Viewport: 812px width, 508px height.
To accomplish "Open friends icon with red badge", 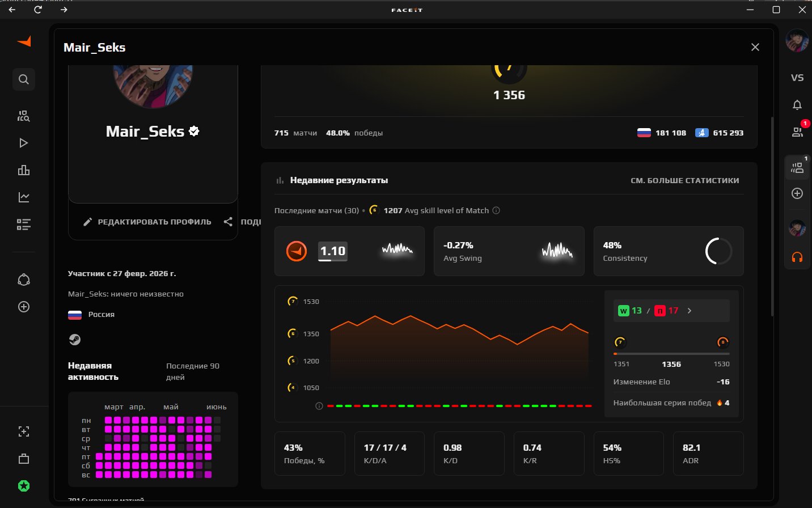I will (x=797, y=132).
